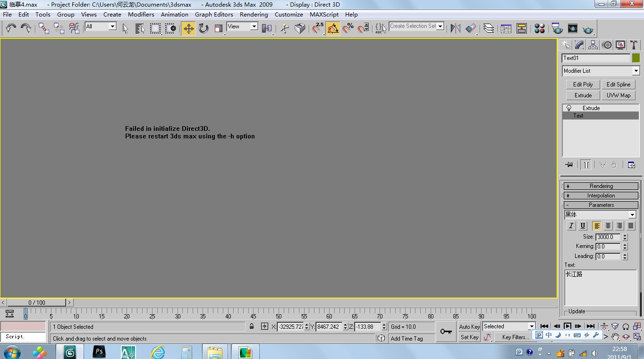Toggle the Auto Key button
The height and width of the screenshot is (359, 644).
[469, 326]
